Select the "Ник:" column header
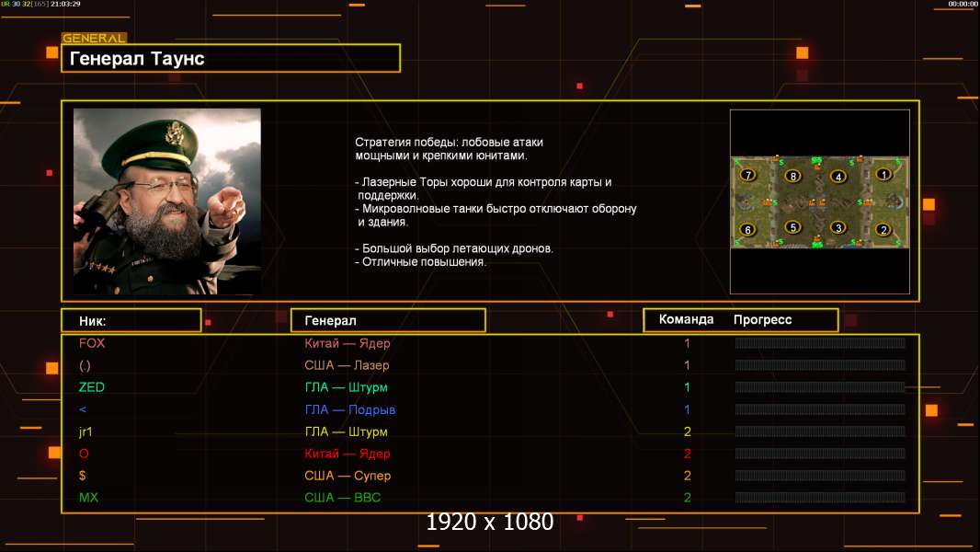 coord(131,321)
